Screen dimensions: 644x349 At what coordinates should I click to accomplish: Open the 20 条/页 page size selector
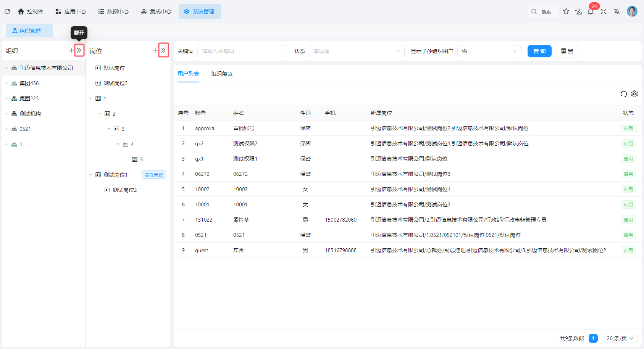click(x=620, y=338)
